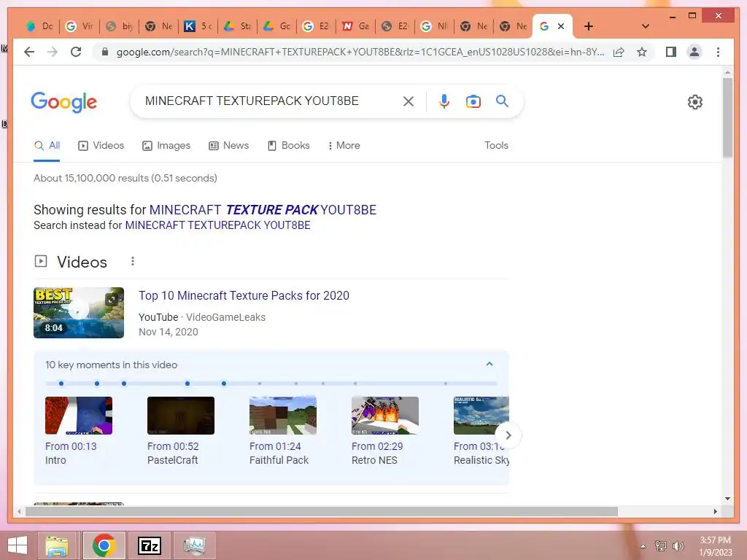This screenshot has width=747, height=560.
Task: Open the system monitor taskbar icon
Action: (194, 545)
